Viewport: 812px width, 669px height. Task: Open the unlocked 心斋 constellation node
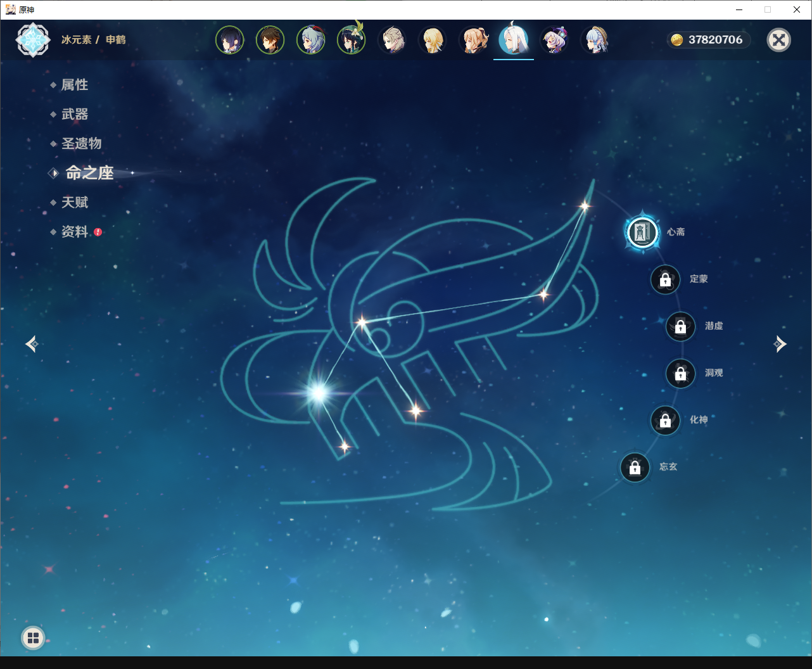642,233
